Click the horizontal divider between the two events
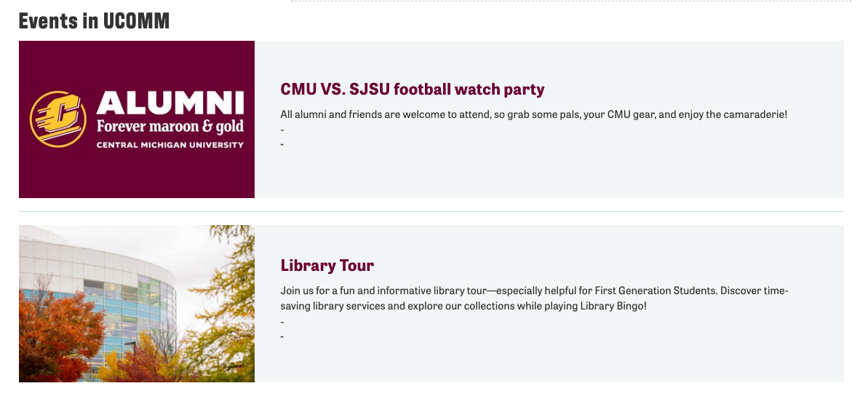The height and width of the screenshot is (394, 868). 431,211
